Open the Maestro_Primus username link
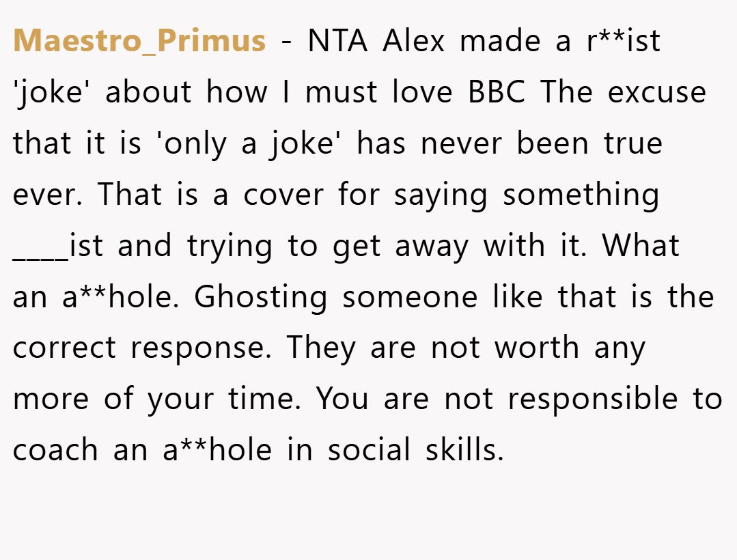This screenshot has width=737, height=560. click(x=139, y=42)
